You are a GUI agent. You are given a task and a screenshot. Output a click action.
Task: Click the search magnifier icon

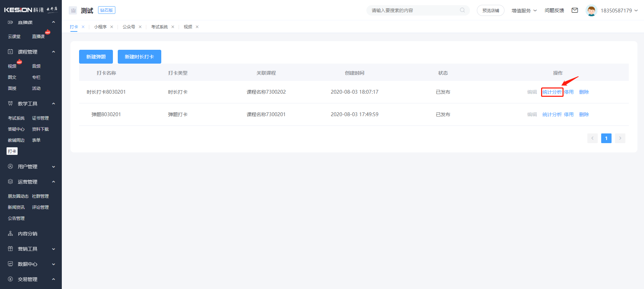click(462, 10)
